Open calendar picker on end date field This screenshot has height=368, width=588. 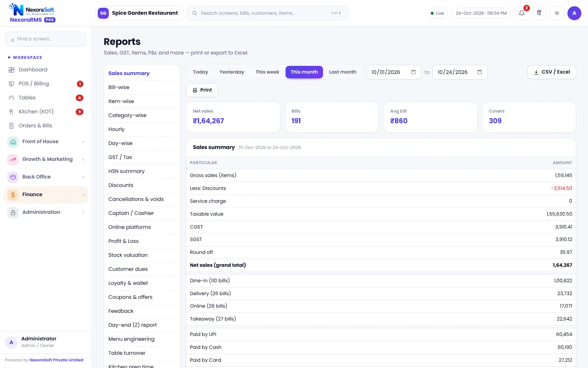[x=480, y=72]
